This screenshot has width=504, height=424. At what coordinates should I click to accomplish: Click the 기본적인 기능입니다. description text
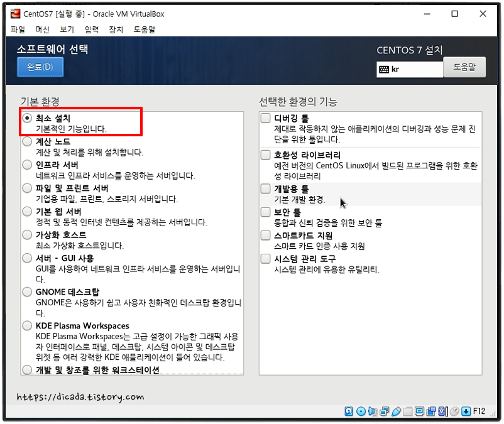[71, 129]
